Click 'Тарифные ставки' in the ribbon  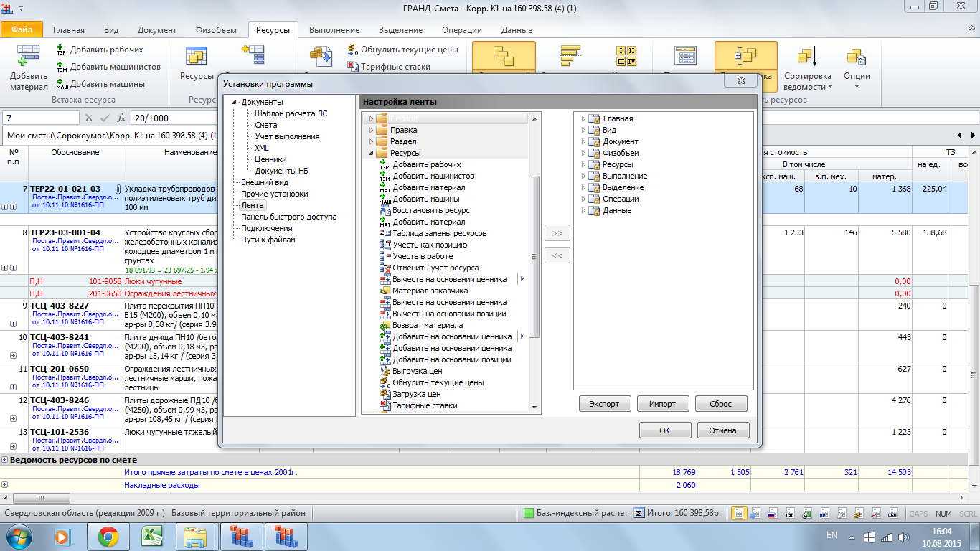[389, 67]
